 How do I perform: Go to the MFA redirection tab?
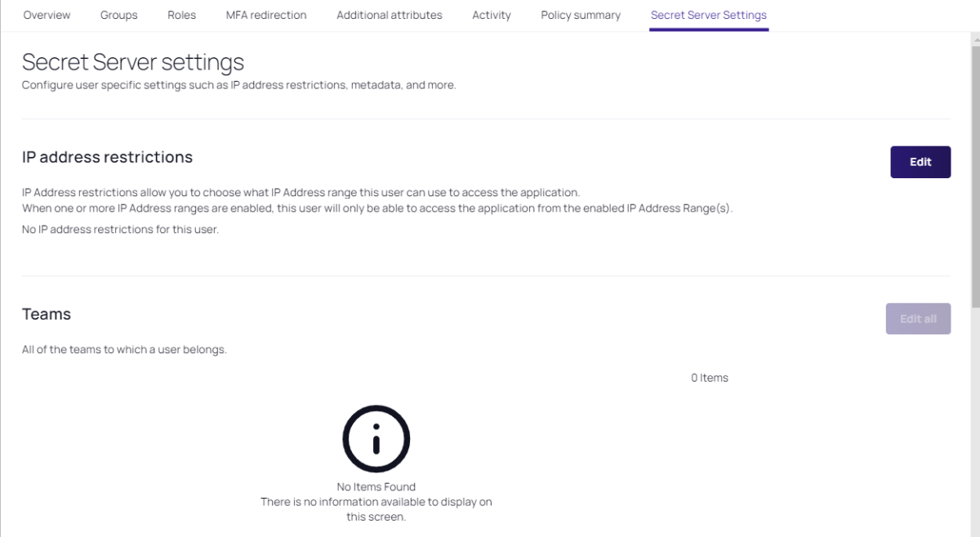click(266, 15)
